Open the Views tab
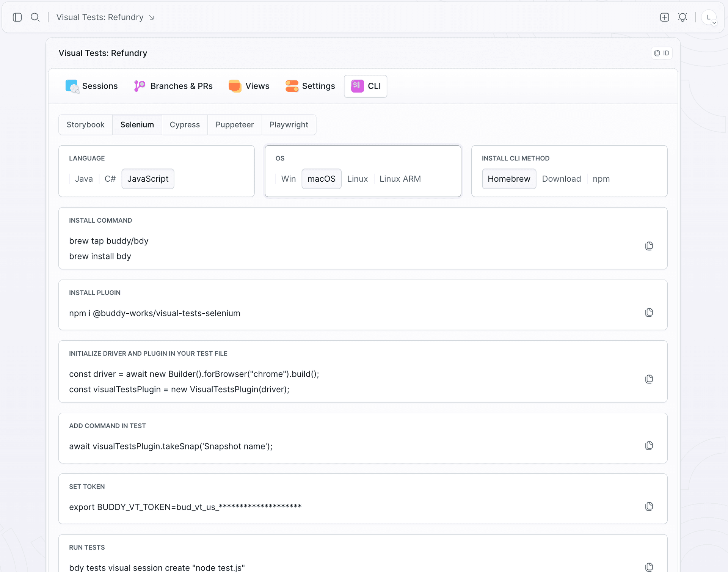This screenshot has width=728, height=572. 249,86
